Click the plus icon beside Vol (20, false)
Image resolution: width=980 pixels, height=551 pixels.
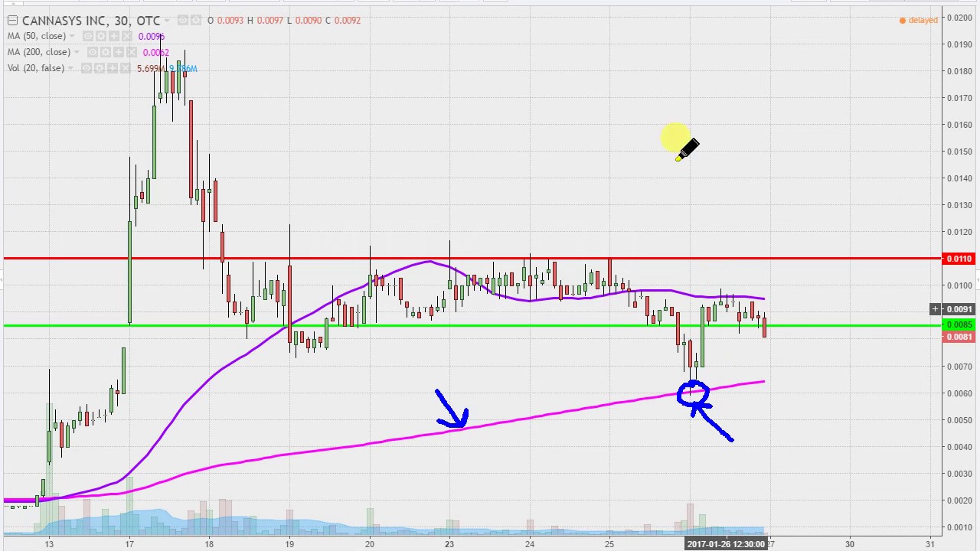[113, 68]
